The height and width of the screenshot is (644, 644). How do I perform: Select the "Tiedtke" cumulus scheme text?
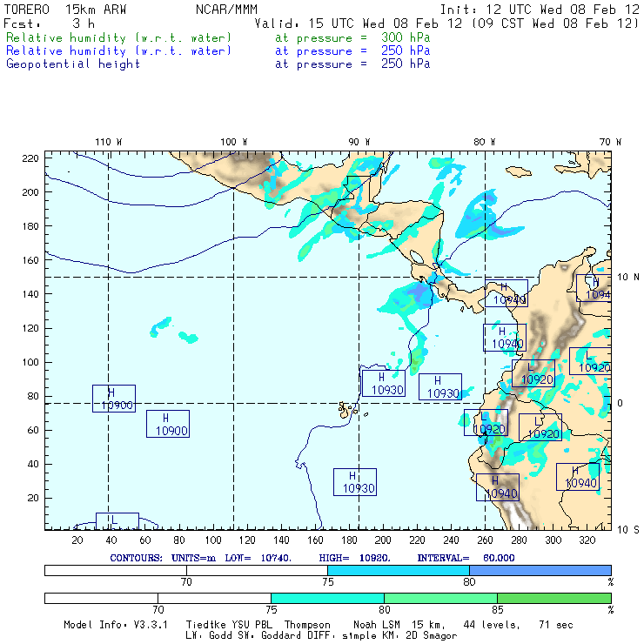pyautogui.click(x=205, y=625)
